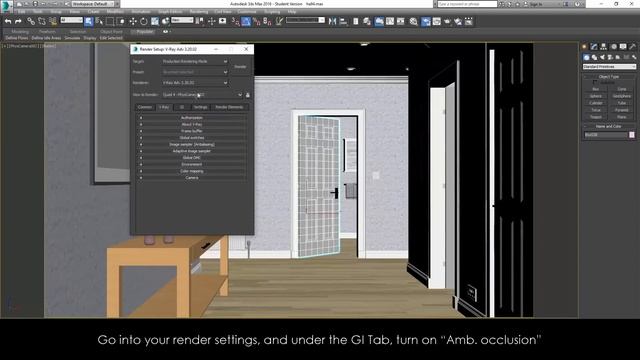The width and height of the screenshot is (640, 360).
Task: Expand the Camera rollout
Action: [191, 178]
